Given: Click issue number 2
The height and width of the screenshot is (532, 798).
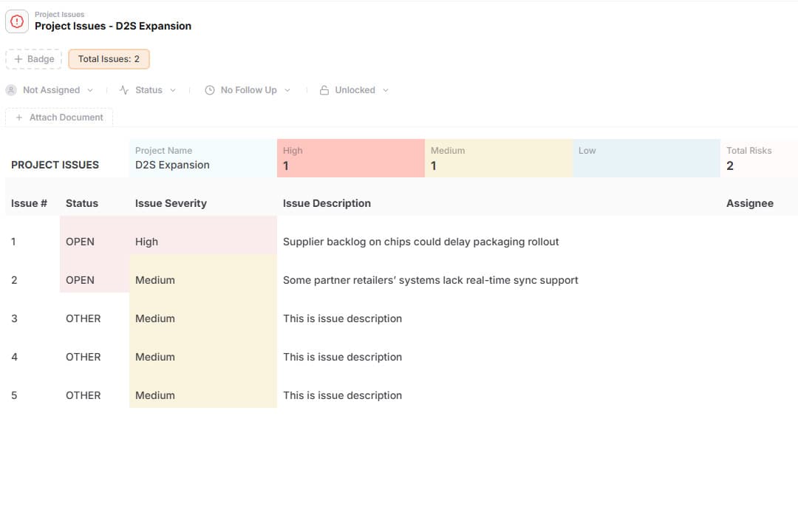Looking at the screenshot, I should tap(14, 280).
